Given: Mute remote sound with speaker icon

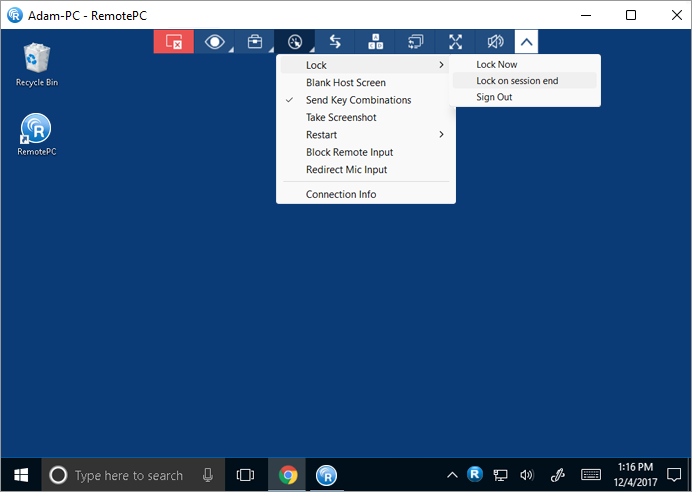Looking at the screenshot, I should pos(495,42).
